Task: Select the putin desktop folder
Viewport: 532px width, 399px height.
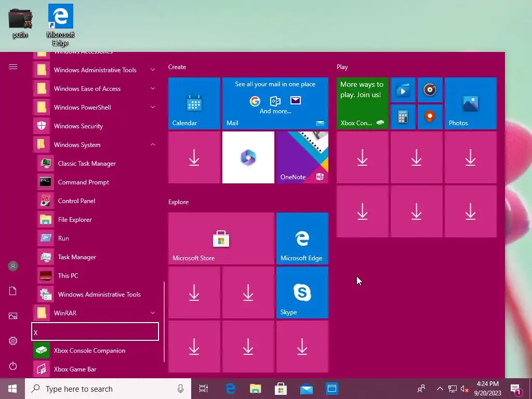Action: [20, 23]
